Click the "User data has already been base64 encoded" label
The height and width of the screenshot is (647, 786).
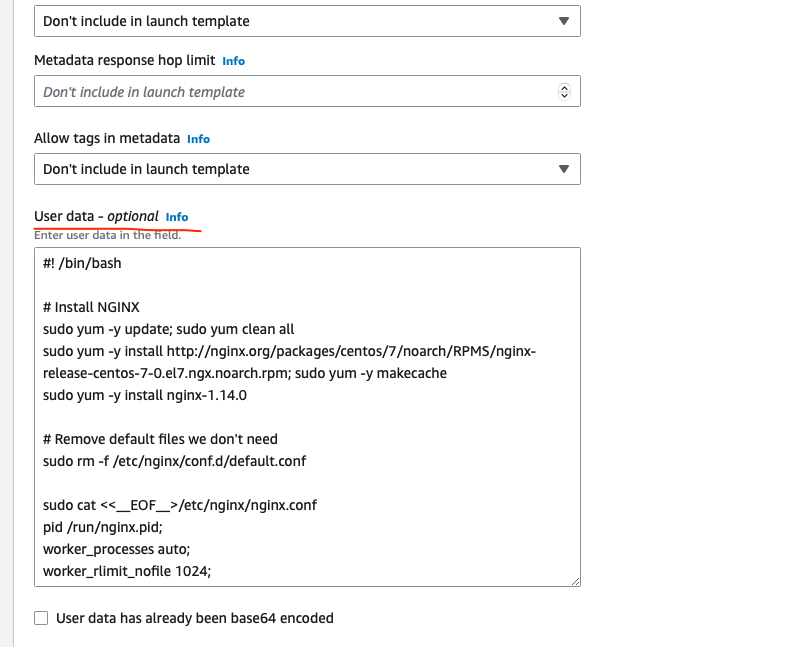tap(194, 618)
